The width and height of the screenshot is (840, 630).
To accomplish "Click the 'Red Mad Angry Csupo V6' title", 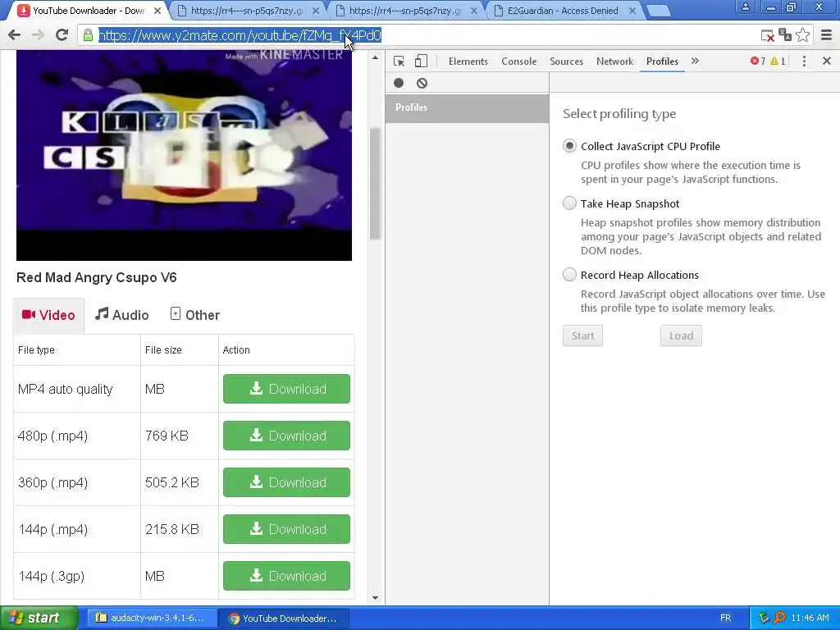I will pyautogui.click(x=97, y=277).
